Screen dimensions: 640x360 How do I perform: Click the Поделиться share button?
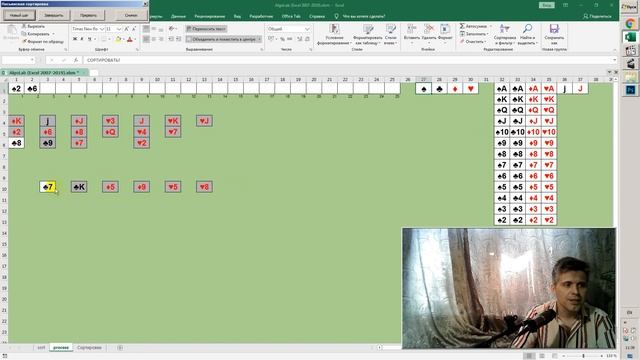tap(598, 16)
